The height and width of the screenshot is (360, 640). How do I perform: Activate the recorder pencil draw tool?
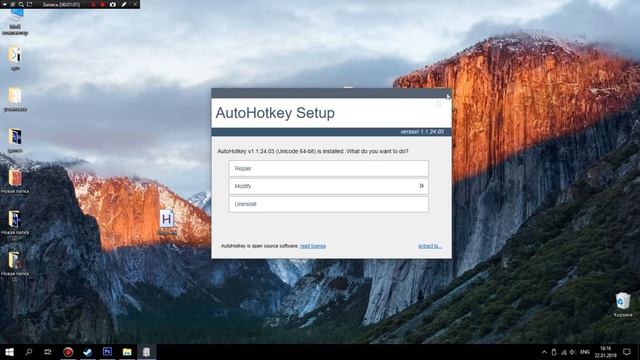point(124,4)
